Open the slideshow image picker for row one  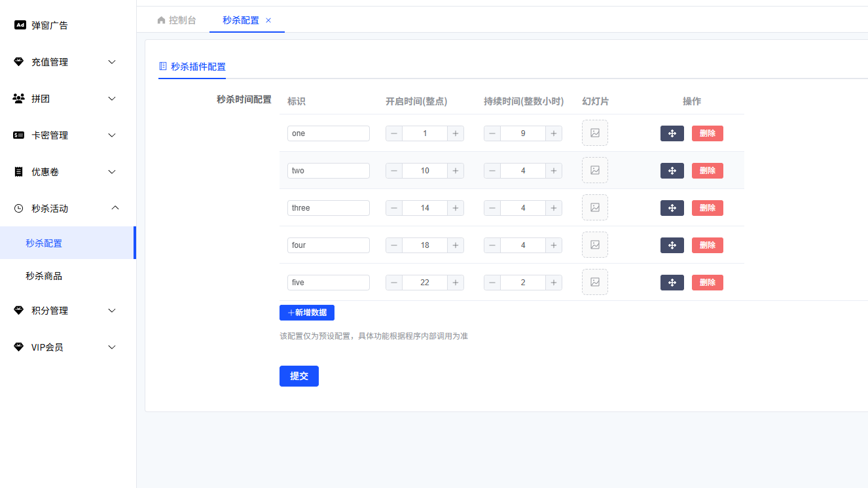click(594, 133)
